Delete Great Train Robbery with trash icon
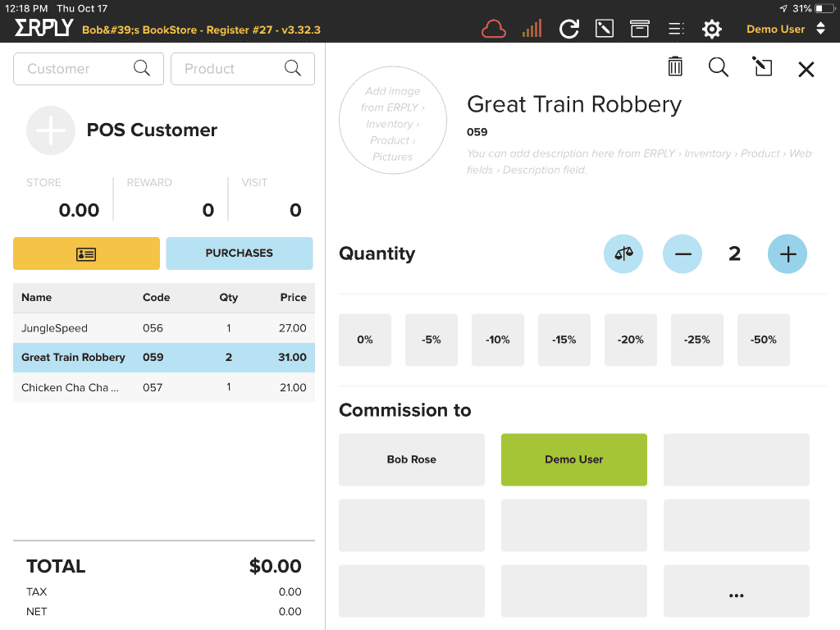Screen dimensions: 840x630 point(674,66)
